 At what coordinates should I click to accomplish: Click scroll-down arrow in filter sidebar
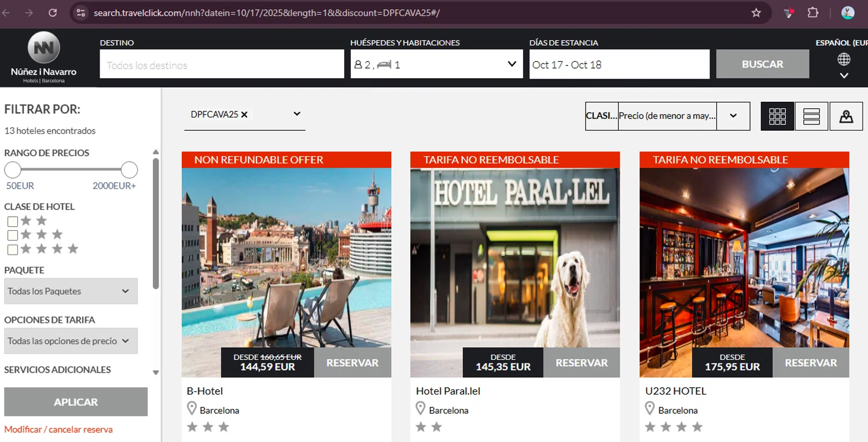tap(156, 373)
